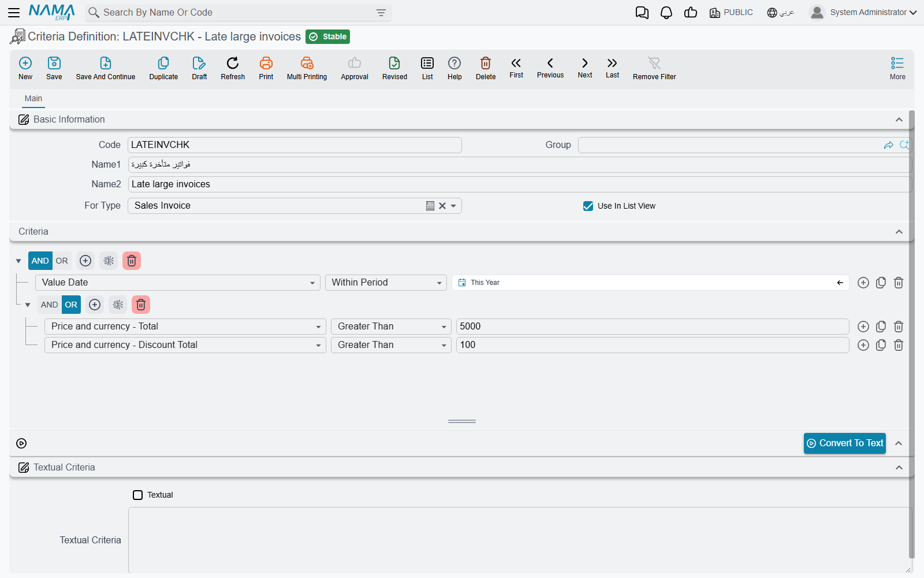Collapse the nested criteria group tree
The image size is (924, 578).
tap(28, 305)
